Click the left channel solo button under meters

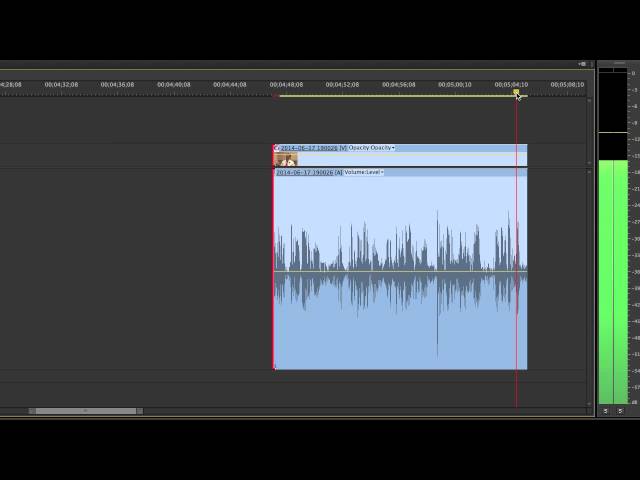point(605,411)
